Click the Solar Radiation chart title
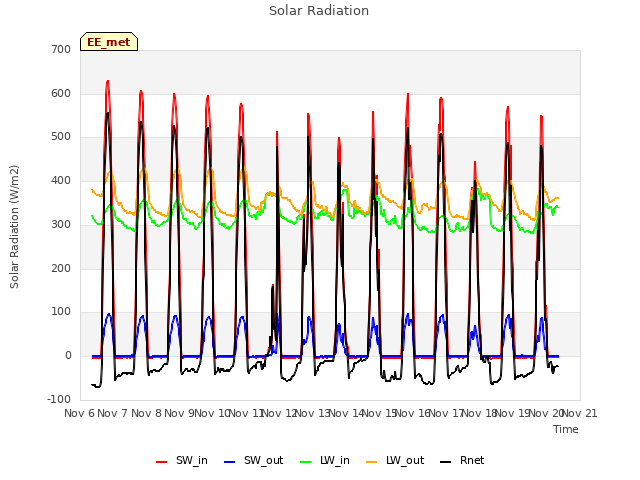Image resolution: width=640 pixels, height=480 pixels. [319, 11]
